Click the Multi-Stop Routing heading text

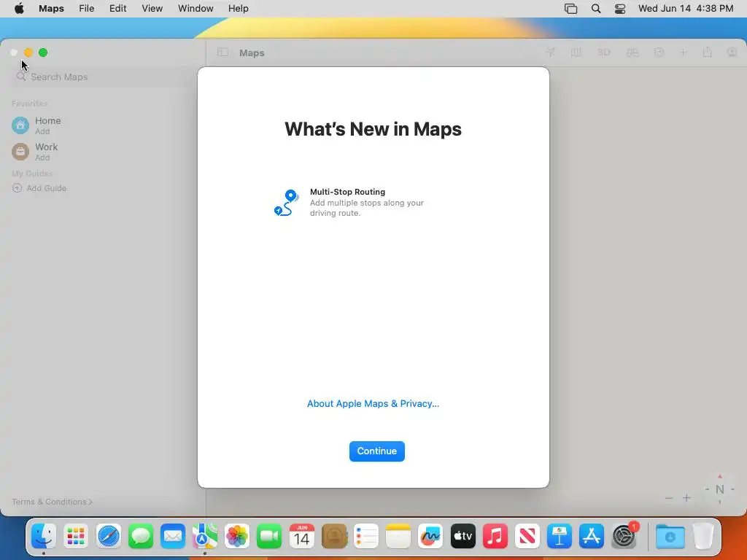pos(347,192)
